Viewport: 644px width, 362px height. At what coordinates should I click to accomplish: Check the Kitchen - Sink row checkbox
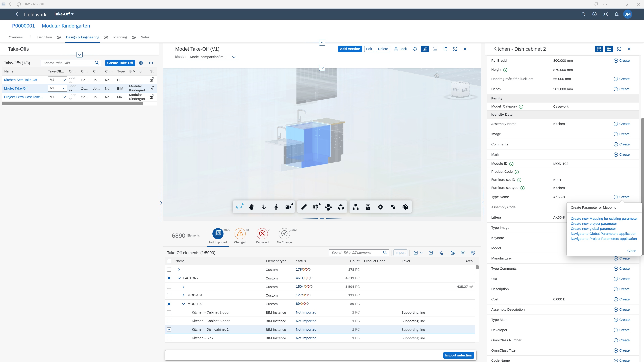pos(169,338)
